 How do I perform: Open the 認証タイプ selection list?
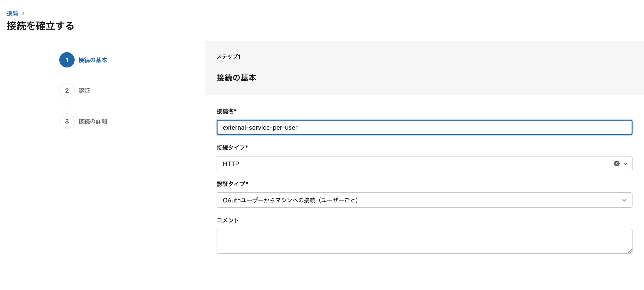pos(400,200)
